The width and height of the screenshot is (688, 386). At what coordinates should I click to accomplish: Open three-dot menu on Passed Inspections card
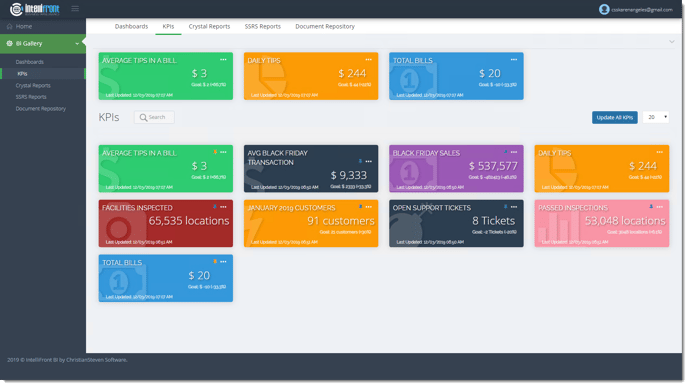659,207
